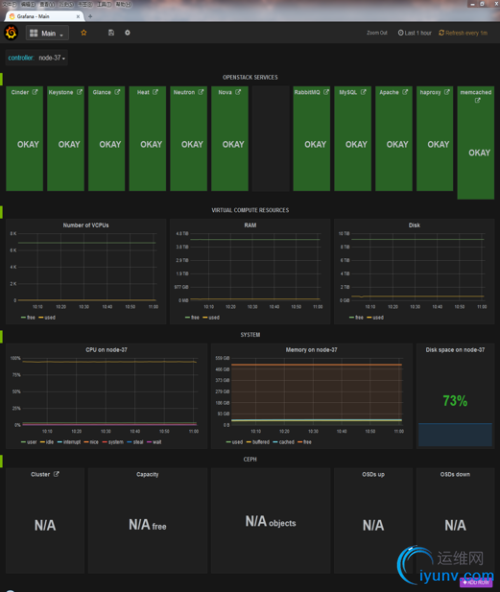The height and width of the screenshot is (592, 500).
Task: Open a new browser tab
Action: point(90,16)
